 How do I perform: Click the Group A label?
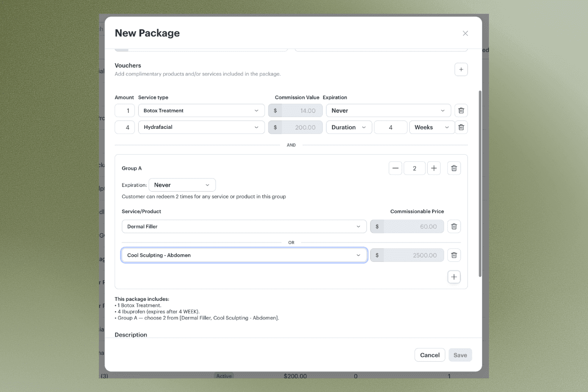click(132, 169)
